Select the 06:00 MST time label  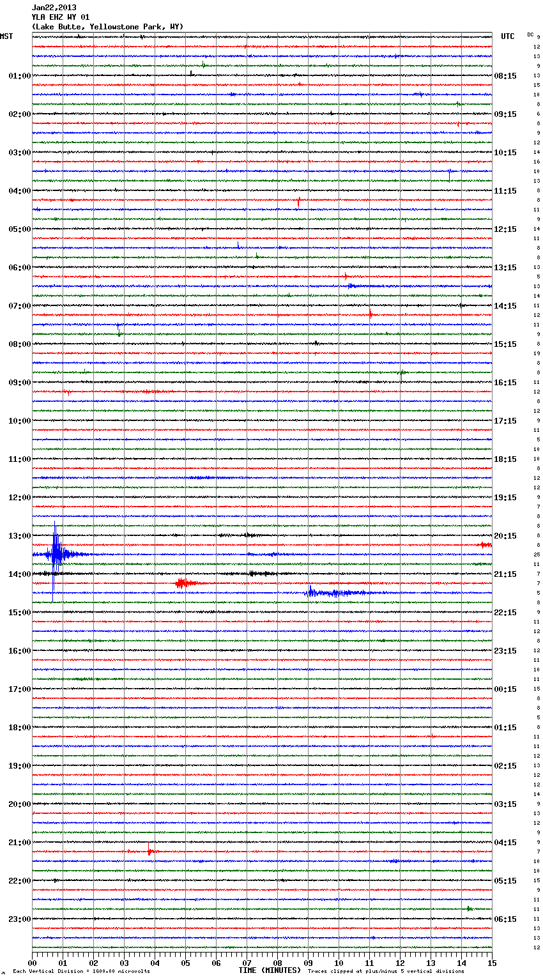point(20,268)
